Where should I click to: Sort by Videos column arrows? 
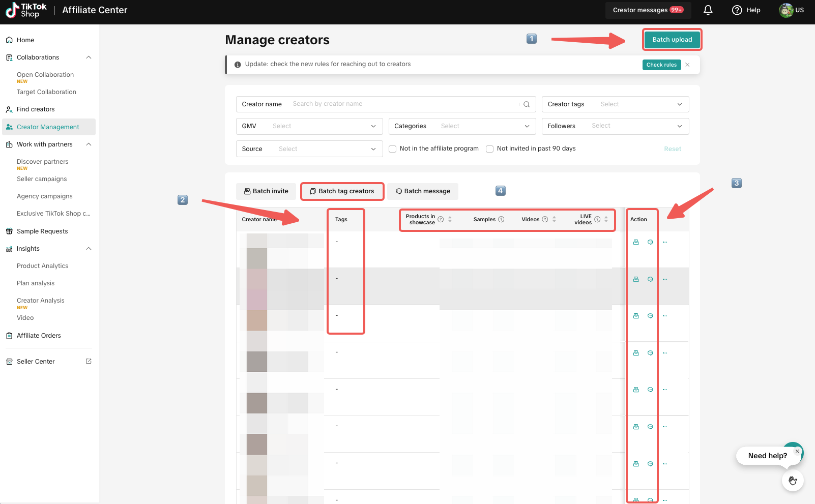554,219
